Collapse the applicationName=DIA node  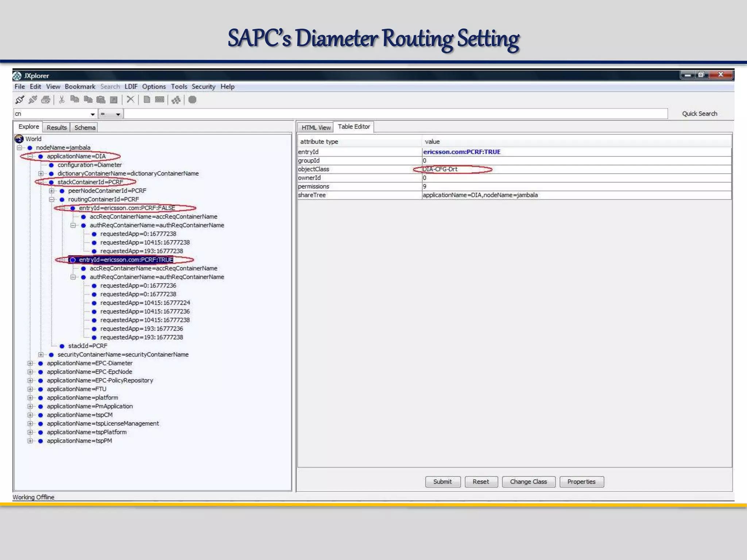(x=30, y=156)
